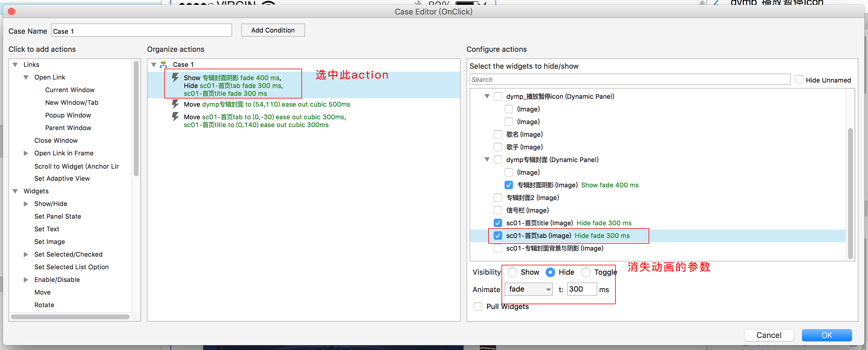Choose Set Panel State action
The height and width of the screenshot is (350, 868).
coord(58,216)
